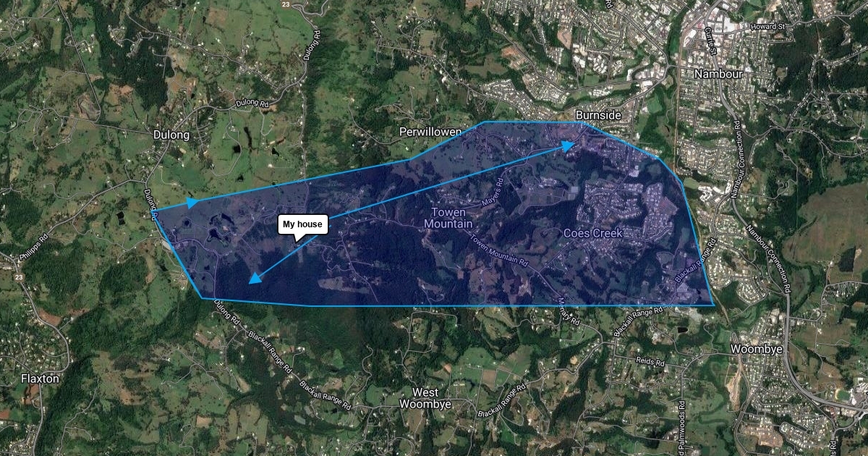Select the Towen Mountain label
The width and height of the screenshot is (868, 456).
pyautogui.click(x=448, y=218)
